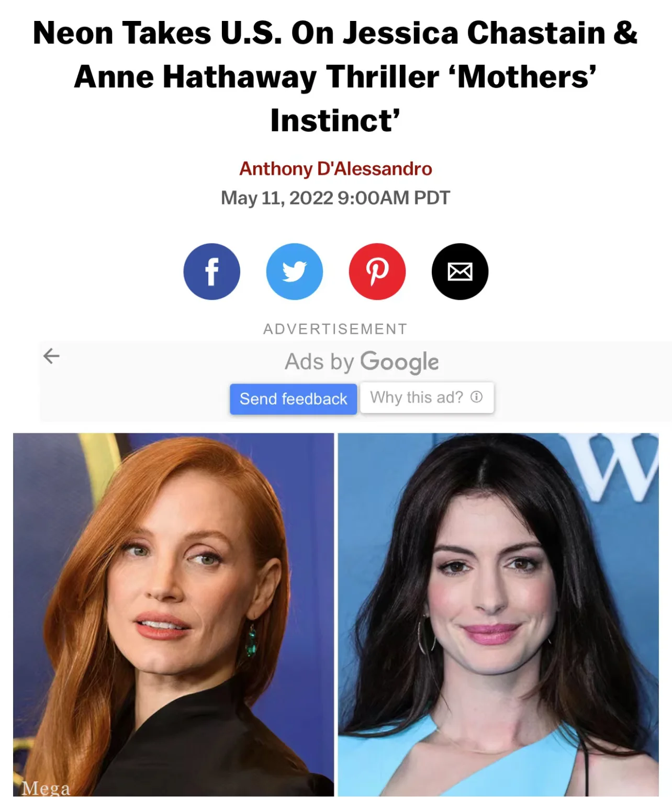
Task: Click the ADVERTISEMENT label
Action: click(x=335, y=329)
